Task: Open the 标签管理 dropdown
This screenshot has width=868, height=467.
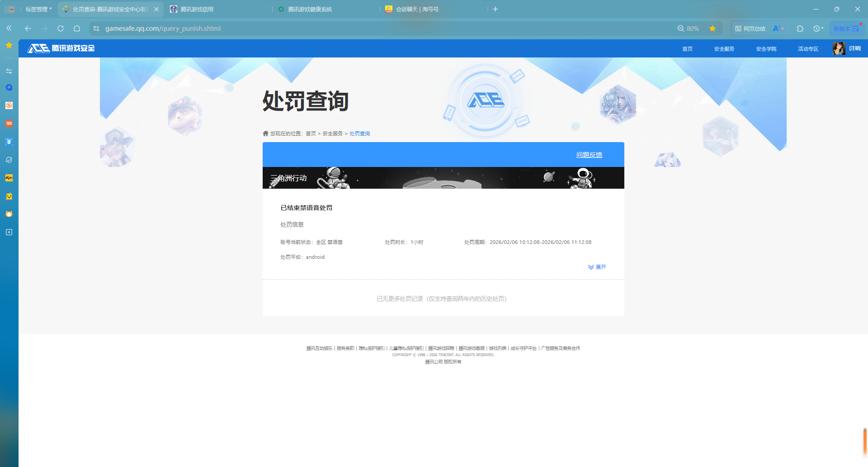Action: click(38, 9)
